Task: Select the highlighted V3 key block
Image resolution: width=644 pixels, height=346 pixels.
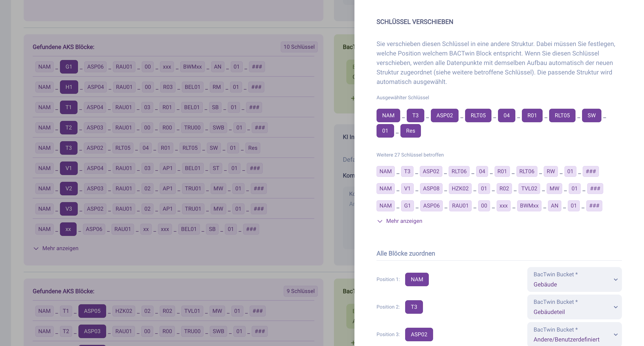Action: (x=69, y=209)
